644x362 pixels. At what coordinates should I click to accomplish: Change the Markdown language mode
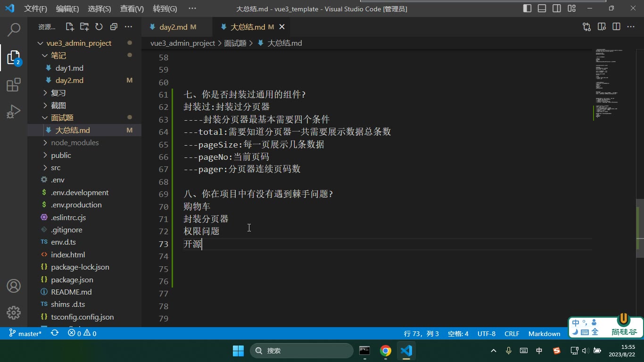544,333
